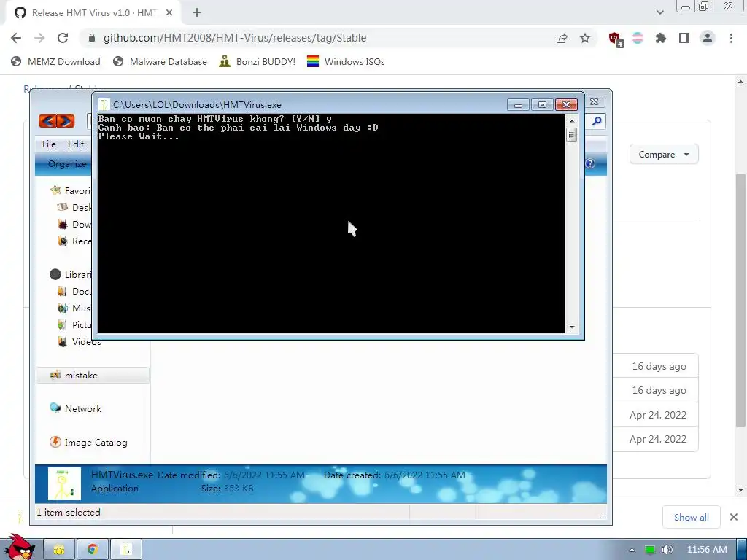Open Pictures library
Viewport: 747px width, 560px height.
74,324
